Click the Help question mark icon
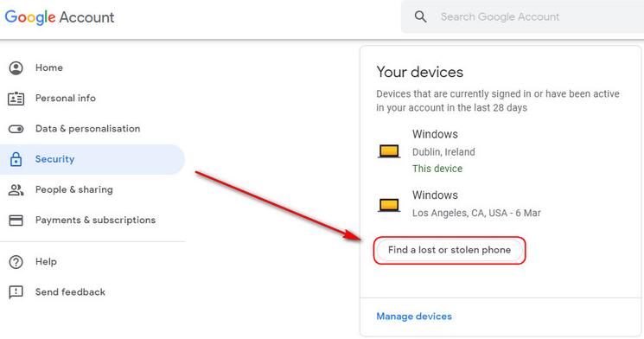This screenshot has width=644, height=339. pyautogui.click(x=16, y=262)
